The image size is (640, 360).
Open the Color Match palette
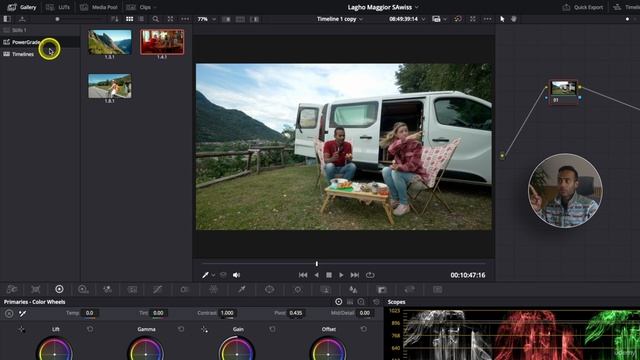coord(36,289)
